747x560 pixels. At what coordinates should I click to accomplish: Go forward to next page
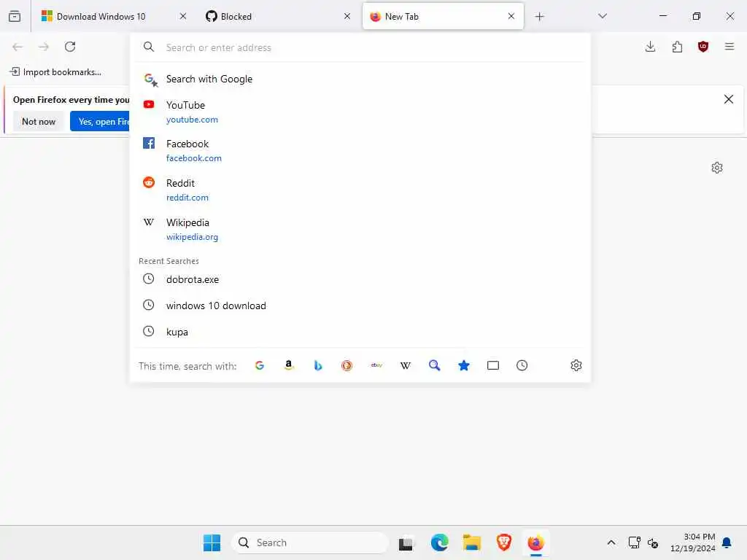[x=44, y=47]
